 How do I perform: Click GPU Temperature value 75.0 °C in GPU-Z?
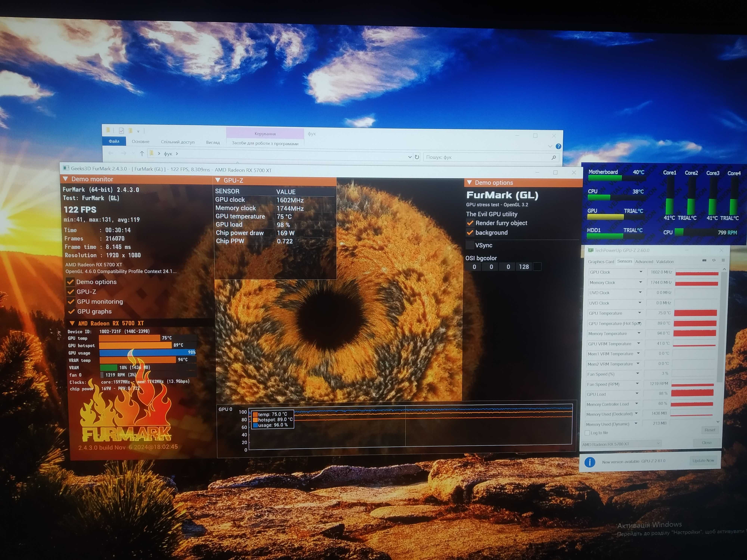point(664,313)
